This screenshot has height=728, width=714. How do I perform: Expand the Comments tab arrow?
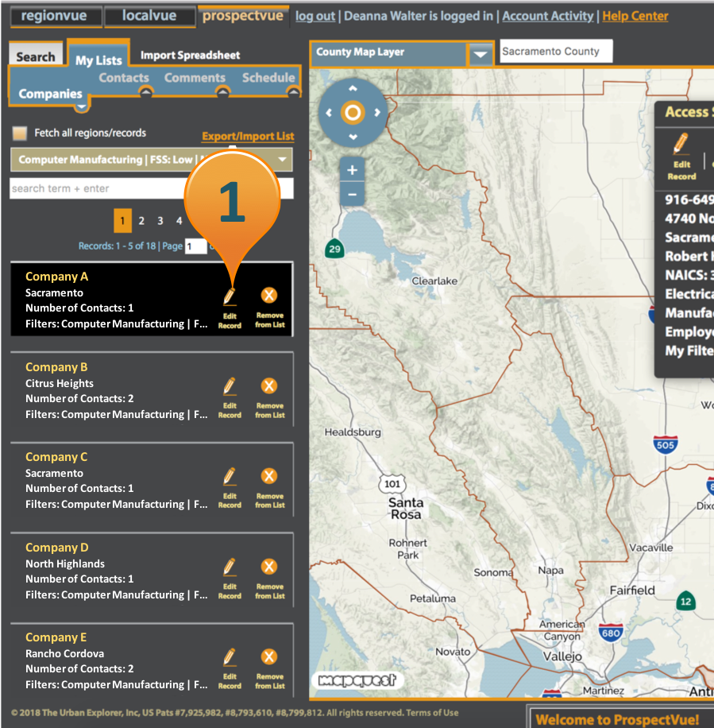(222, 92)
